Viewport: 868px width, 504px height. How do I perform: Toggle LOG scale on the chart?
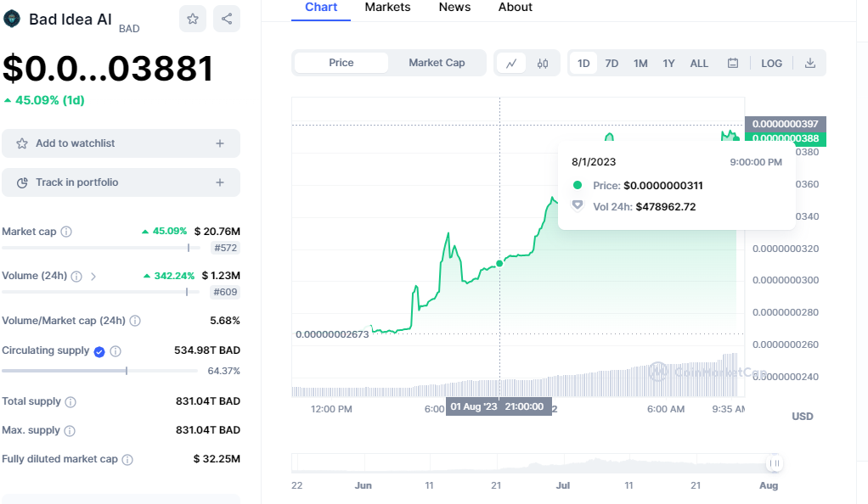click(x=771, y=63)
